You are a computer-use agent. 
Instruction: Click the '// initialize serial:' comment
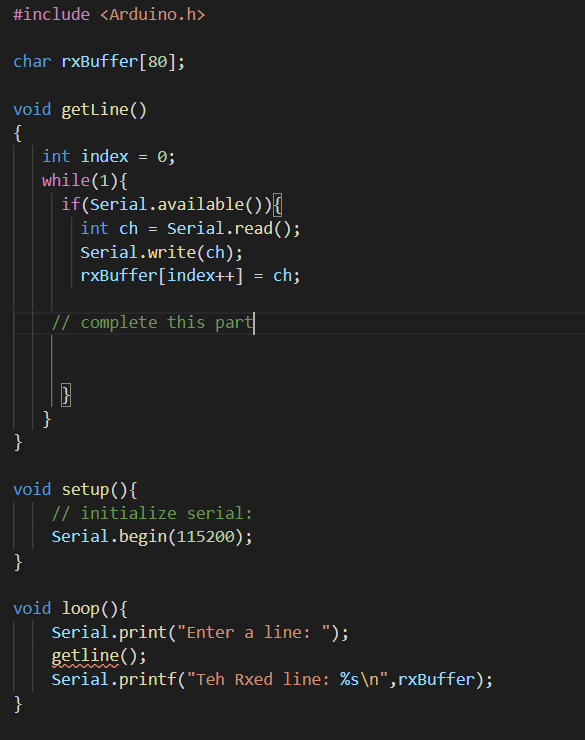152,513
